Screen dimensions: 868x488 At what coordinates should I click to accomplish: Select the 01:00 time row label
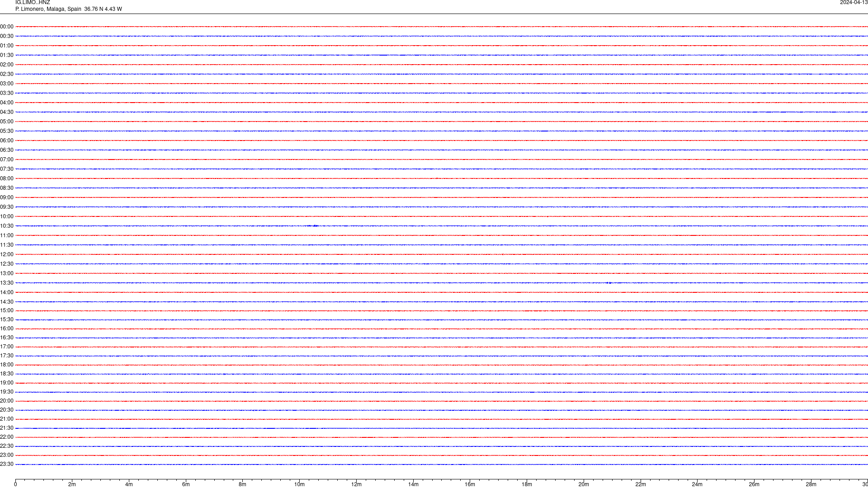[7, 46]
